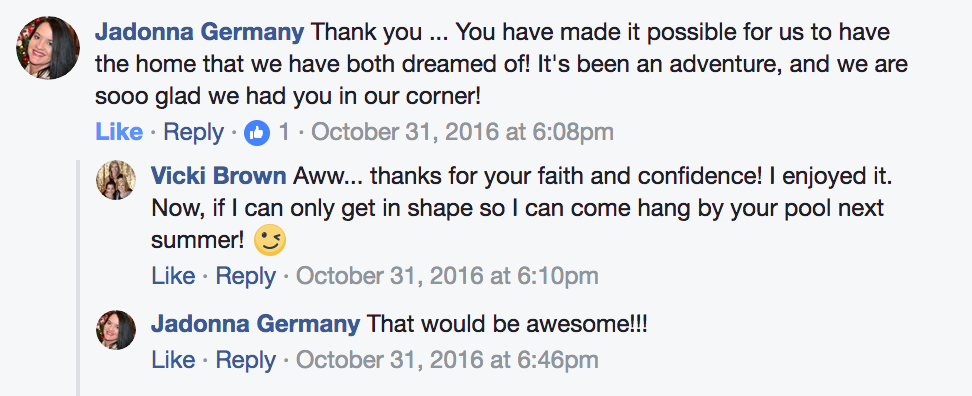Like Jadonna Germany's top comment
Image resolution: width=972 pixels, height=396 pixels.
pyautogui.click(x=119, y=132)
